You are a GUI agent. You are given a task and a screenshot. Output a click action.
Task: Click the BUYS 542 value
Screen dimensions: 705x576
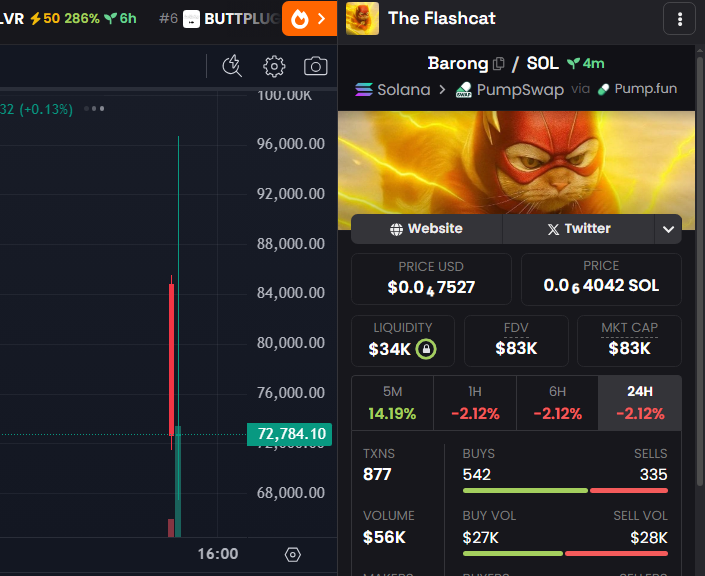coord(477,474)
